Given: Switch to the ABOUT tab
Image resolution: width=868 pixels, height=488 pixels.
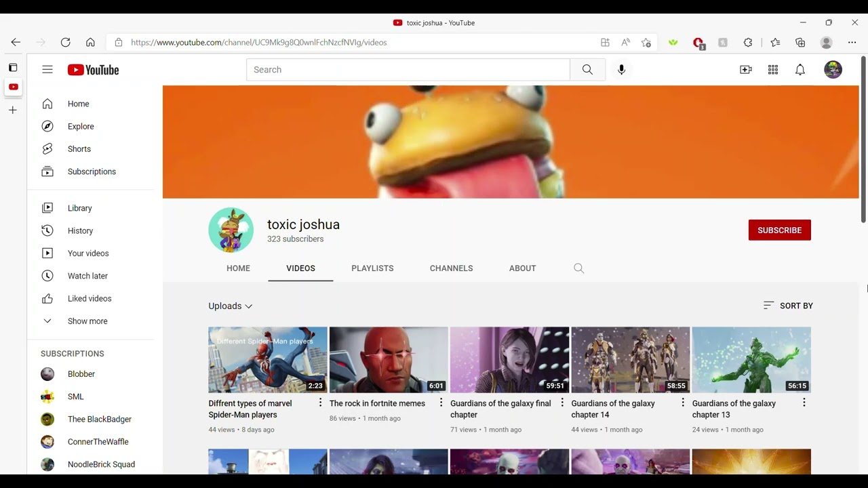Looking at the screenshot, I should pos(522,268).
